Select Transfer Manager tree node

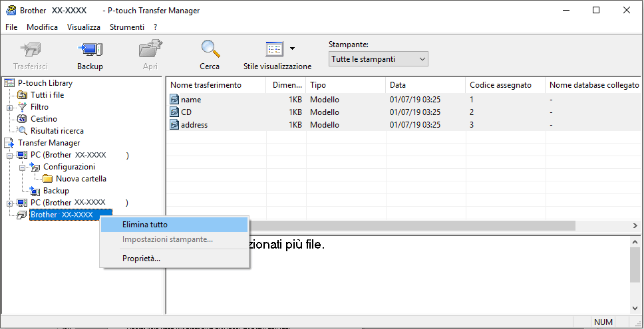pyautogui.click(x=49, y=143)
